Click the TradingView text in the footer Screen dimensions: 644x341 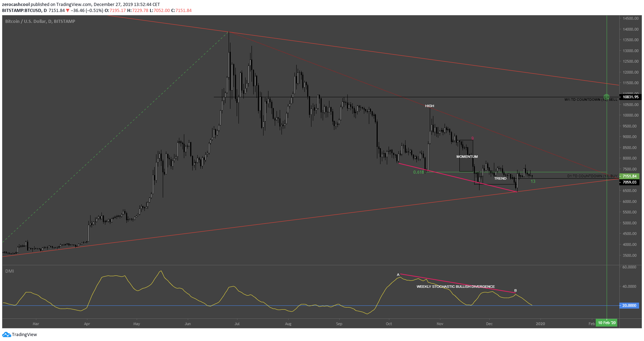pos(24,335)
